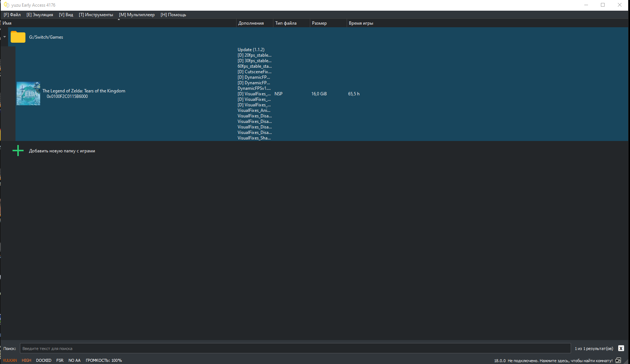Click the 'DynamicFPSv1....' add-on entry

[x=254, y=88]
